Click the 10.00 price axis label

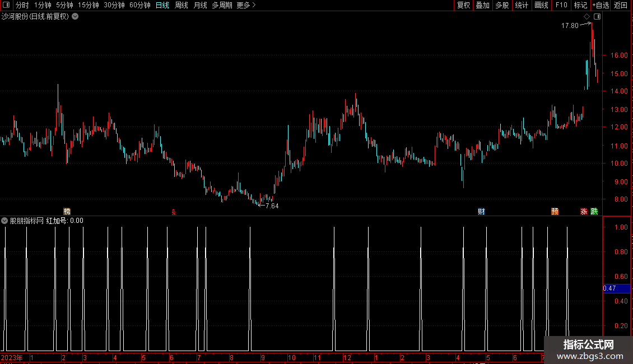619,164
